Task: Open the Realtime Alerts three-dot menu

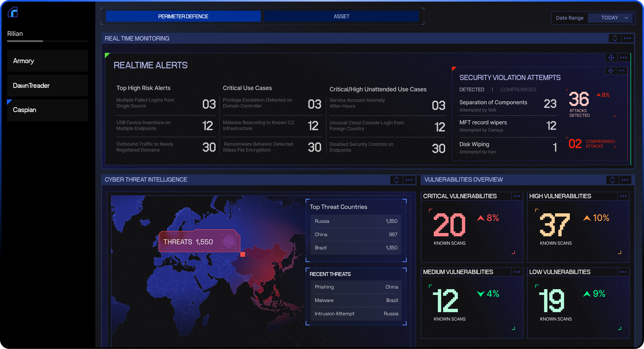Action: click(624, 57)
